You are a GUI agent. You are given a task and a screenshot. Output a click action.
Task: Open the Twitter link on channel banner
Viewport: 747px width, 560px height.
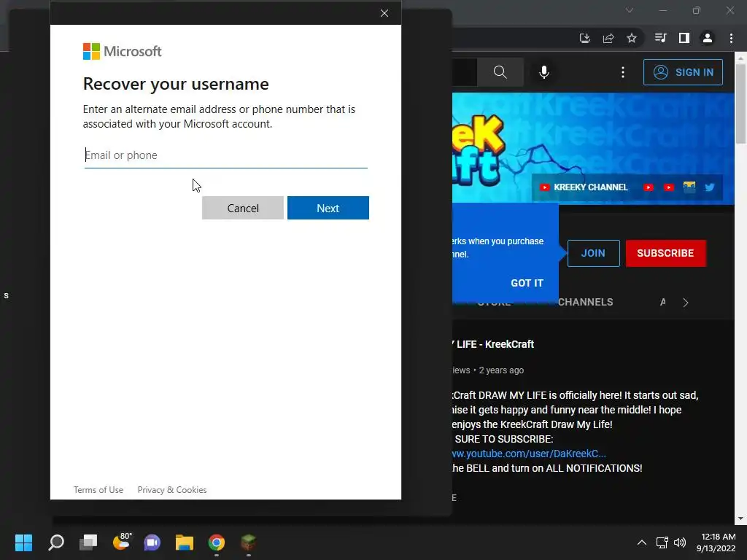pyautogui.click(x=709, y=187)
